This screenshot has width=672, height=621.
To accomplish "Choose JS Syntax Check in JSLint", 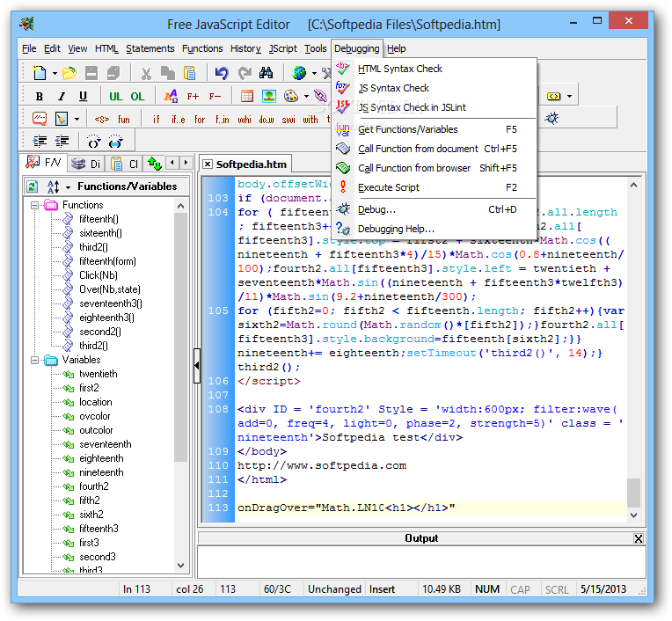I will [434, 107].
